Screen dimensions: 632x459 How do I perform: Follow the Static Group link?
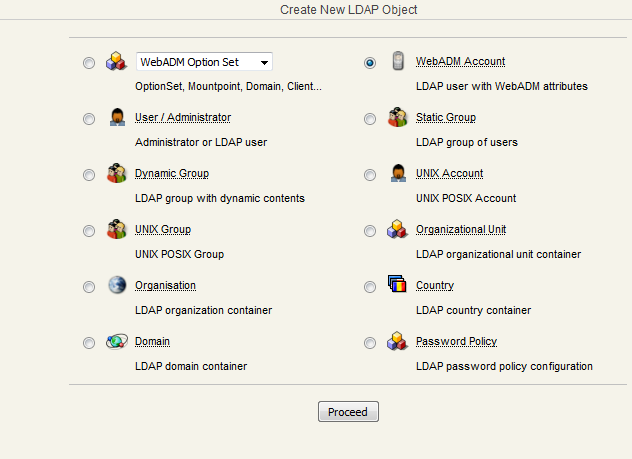coord(446,117)
